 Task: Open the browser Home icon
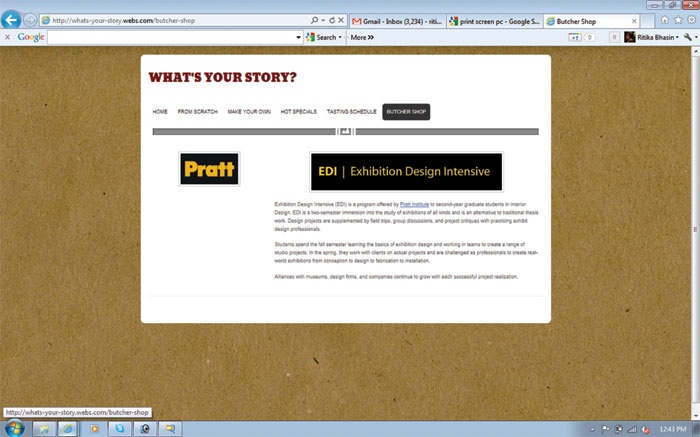click(x=665, y=20)
